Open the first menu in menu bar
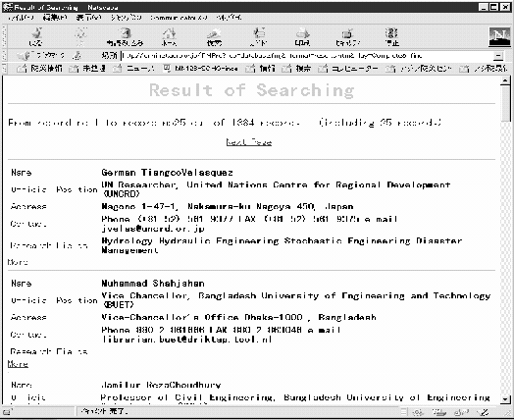The image size is (514, 420). [21, 18]
